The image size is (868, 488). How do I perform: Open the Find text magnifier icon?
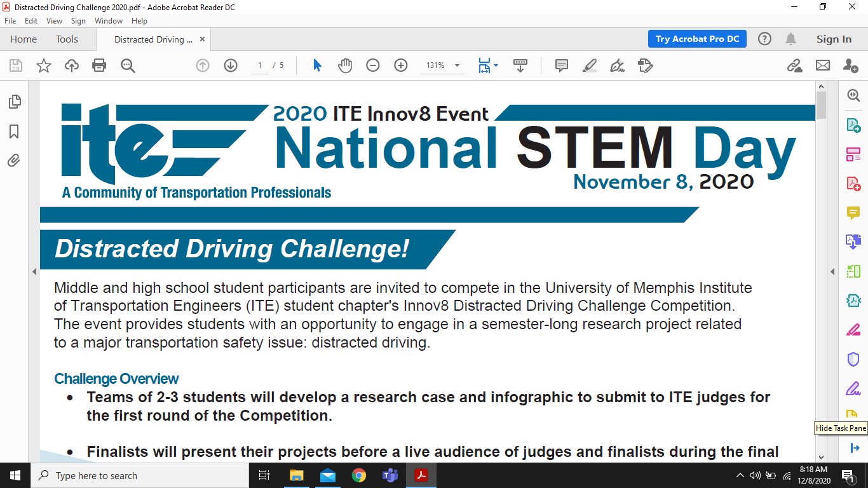[128, 65]
